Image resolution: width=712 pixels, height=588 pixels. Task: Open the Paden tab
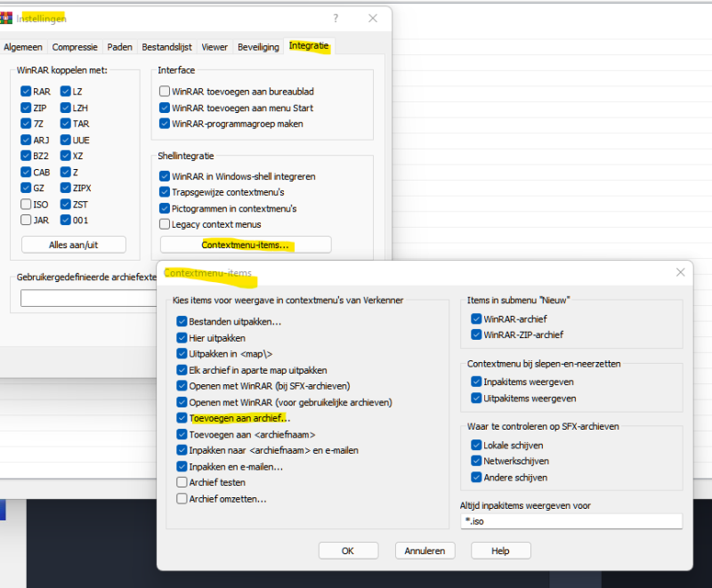click(119, 47)
